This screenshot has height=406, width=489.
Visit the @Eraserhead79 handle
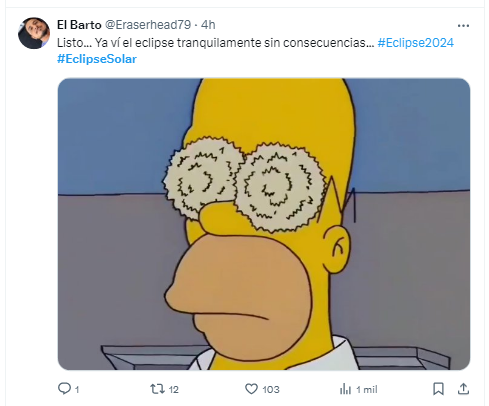click(x=148, y=25)
